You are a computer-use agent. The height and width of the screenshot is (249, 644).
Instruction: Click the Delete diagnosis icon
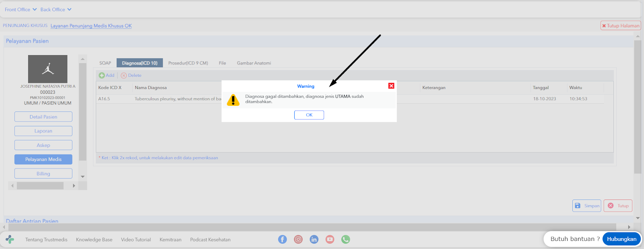click(x=124, y=75)
